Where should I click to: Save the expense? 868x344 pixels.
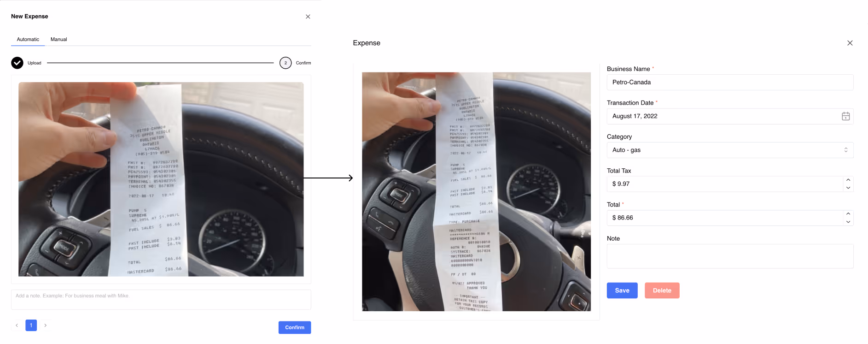click(622, 291)
